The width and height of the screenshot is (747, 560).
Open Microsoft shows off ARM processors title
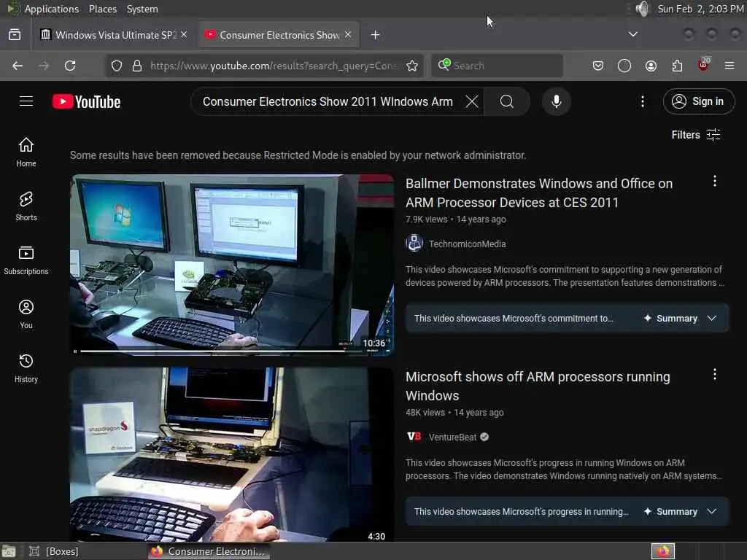click(538, 386)
